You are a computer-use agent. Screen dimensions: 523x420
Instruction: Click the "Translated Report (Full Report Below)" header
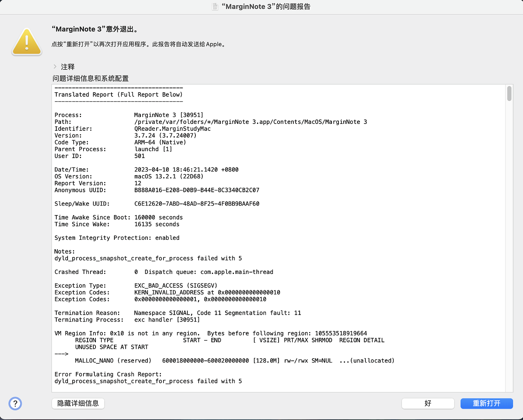pos(118,95)
